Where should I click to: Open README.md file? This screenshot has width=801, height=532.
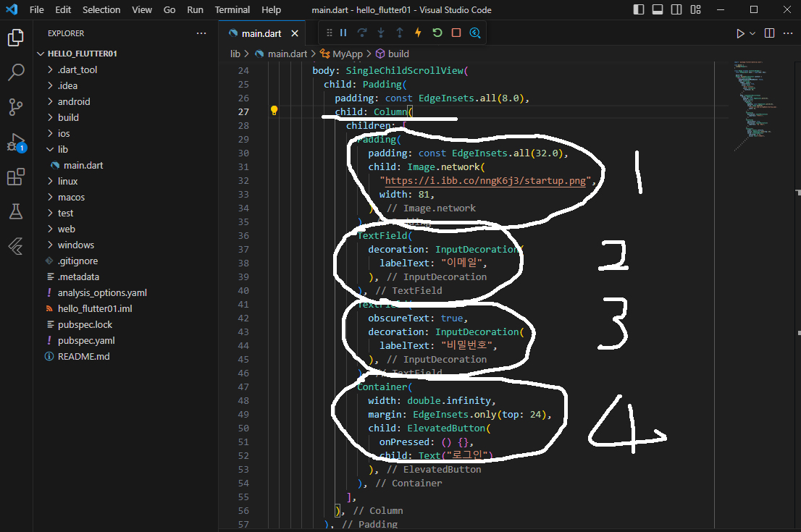tap(126, 356)
